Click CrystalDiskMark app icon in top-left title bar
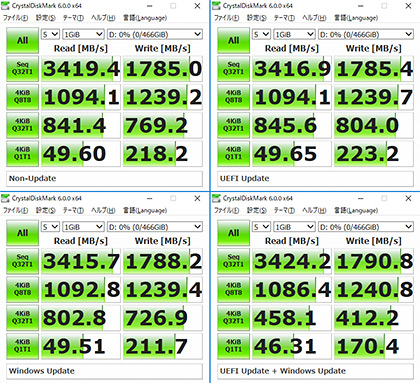Image resolution: width=420 pixels, height=383 pixels. click(x=5, y=6)
